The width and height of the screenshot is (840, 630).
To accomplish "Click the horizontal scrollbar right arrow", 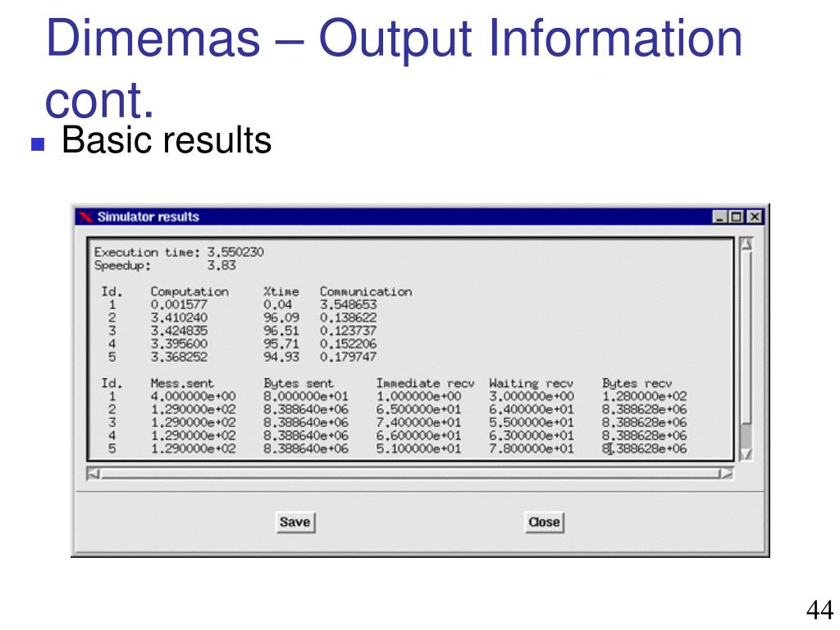I will [727, 473].
